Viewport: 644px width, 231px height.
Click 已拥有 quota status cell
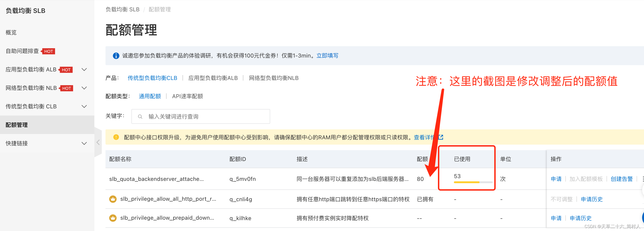(425, 199)
